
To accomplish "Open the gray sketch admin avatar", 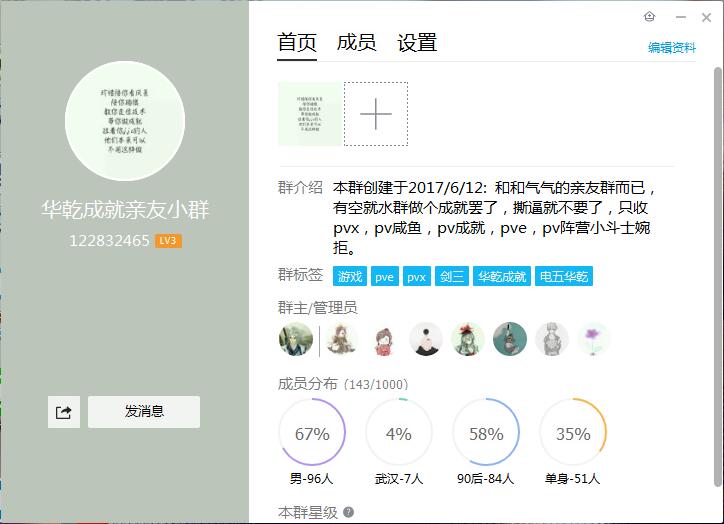I will coord(551,339).
